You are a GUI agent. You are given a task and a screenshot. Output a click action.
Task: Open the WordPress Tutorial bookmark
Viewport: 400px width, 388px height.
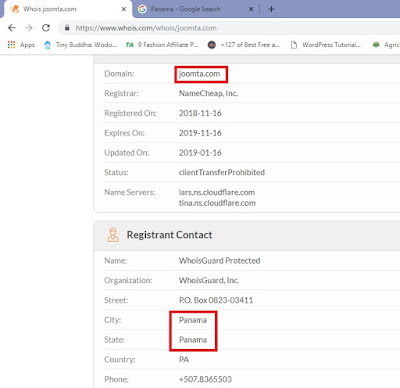[326, 45]
